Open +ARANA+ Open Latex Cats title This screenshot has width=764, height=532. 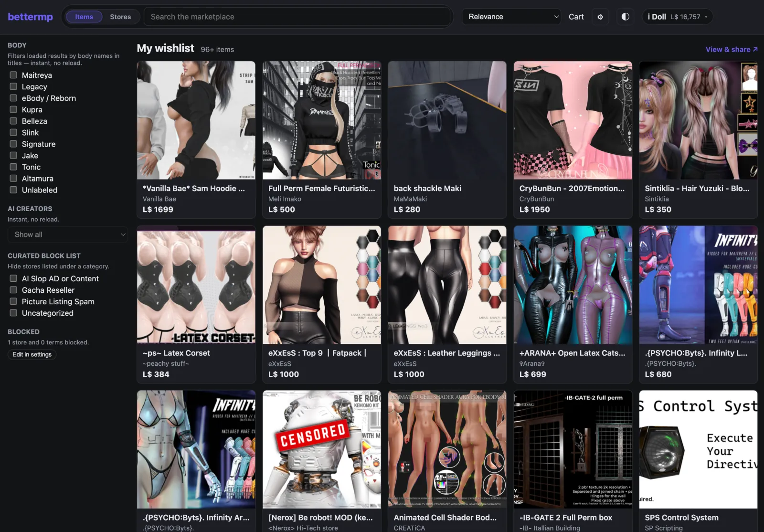point(572,353)
